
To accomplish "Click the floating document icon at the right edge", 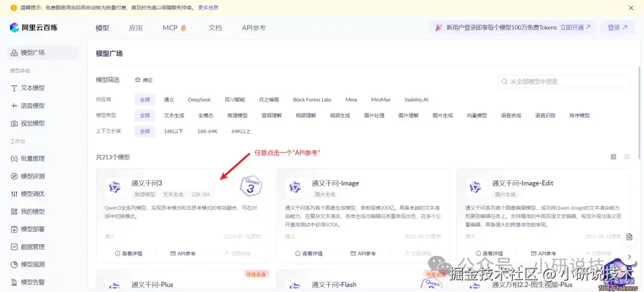I will click(629, 237).
